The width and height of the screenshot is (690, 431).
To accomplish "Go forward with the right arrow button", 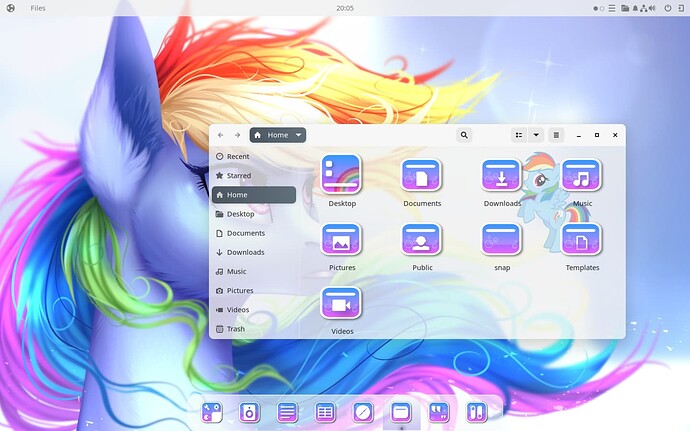I will [237, 135].
